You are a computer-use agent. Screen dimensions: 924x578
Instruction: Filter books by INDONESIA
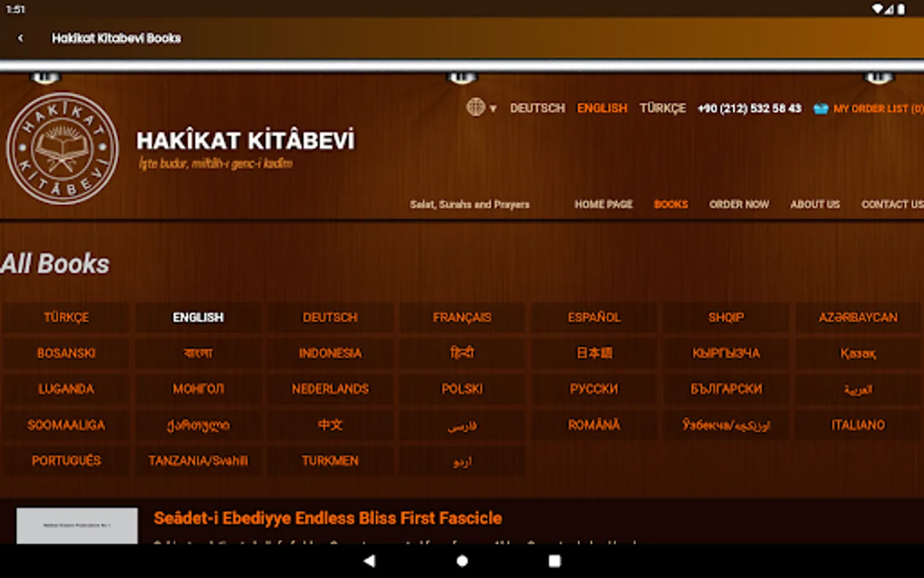[x=330, y=353]
